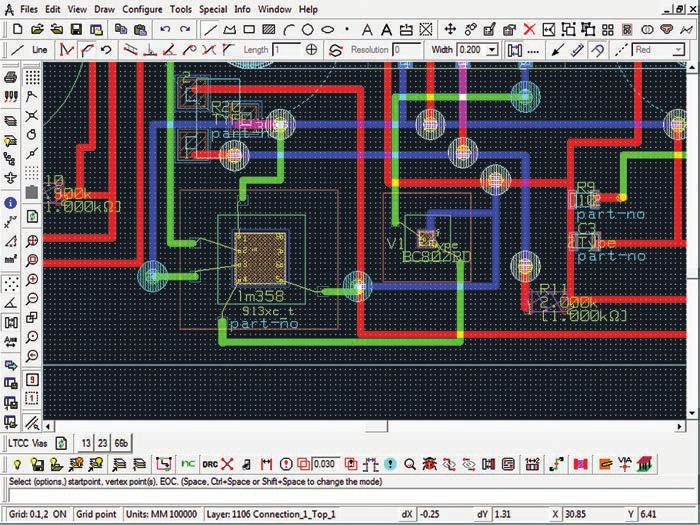
Task: Click the layer 13 button
Action: tap(85, 443)
